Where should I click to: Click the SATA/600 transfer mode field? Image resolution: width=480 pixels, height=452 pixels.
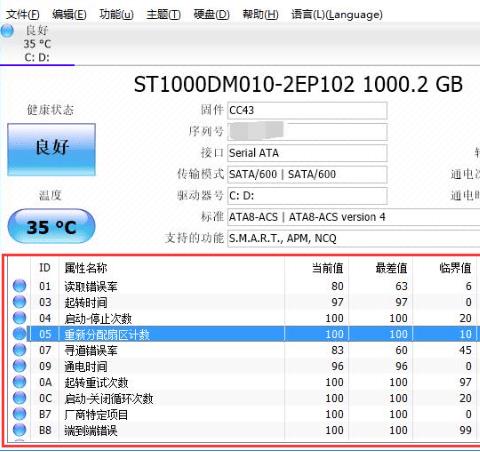(x=307, y=174)
